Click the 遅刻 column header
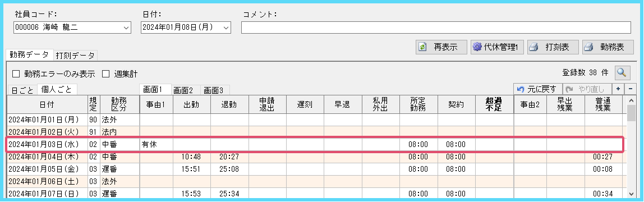644x202 pixels. click(305, 105)
